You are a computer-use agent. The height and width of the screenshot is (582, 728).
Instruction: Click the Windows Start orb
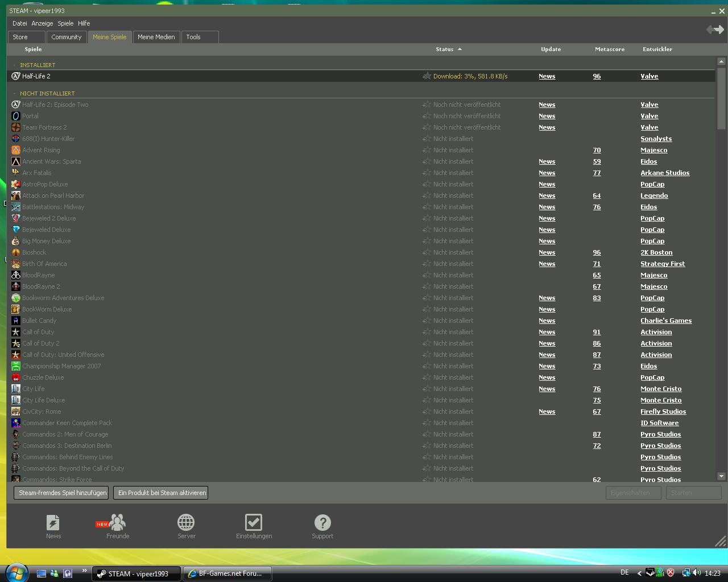[16, 572]
